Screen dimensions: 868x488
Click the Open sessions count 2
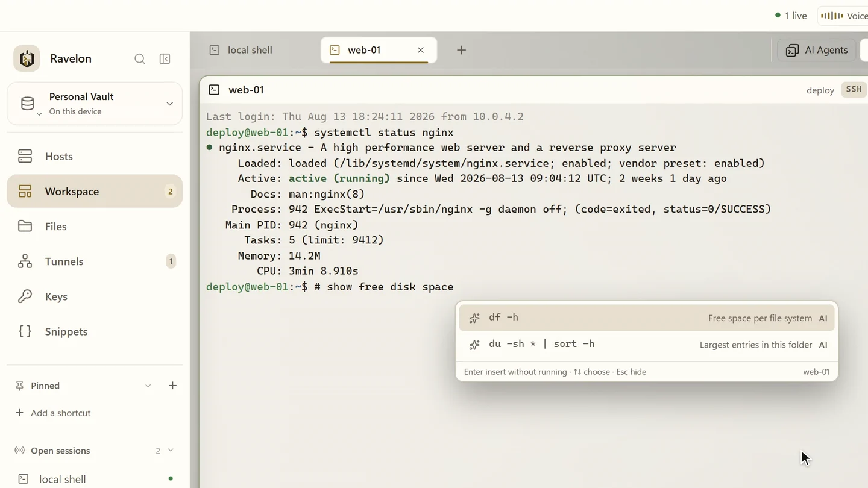point(158,451)
